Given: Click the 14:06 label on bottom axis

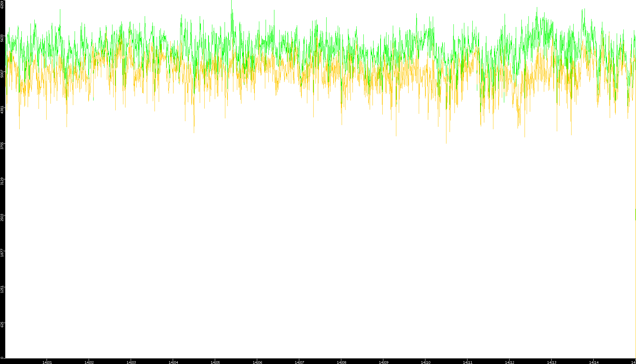Looking at the screenshot, I should click(257, 362).
